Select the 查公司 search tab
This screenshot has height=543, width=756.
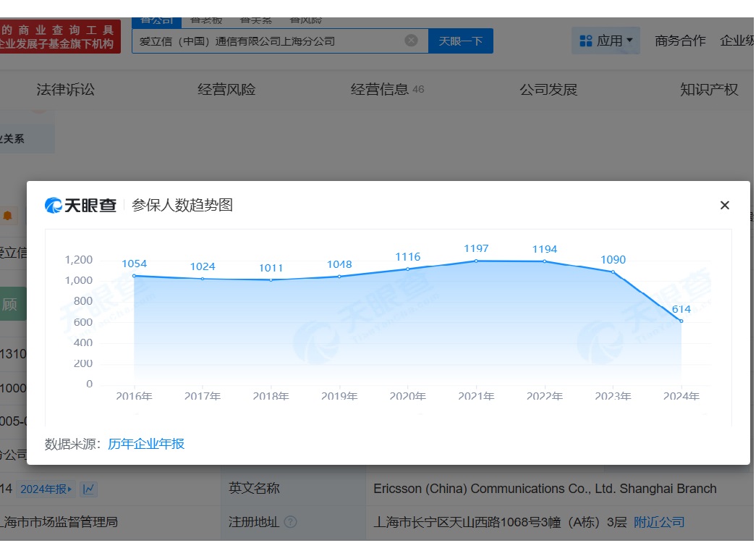tap(157, 21)
